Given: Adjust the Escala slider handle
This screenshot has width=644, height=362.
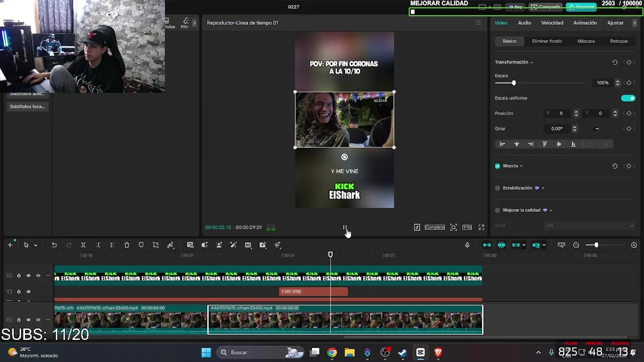Looking at the screenshot, I should pos(514,83).
